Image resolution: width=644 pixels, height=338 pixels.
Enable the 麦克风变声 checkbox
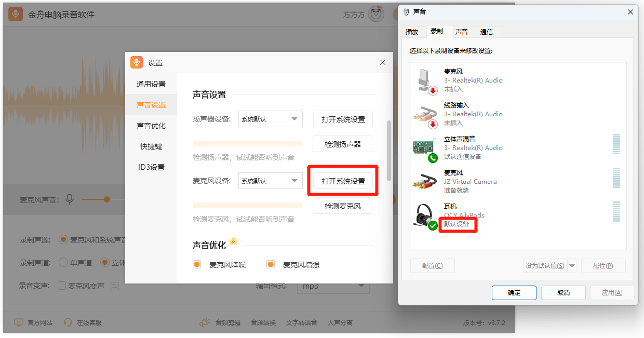62,286
